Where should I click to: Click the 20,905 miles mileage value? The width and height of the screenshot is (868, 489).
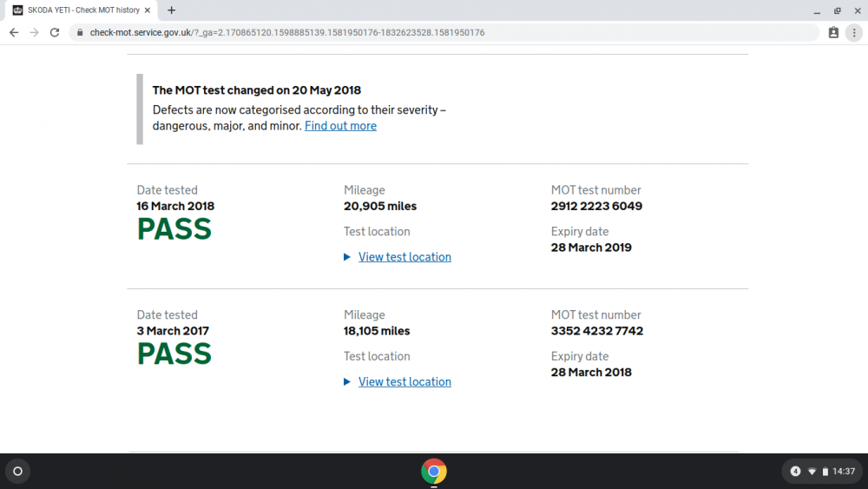[380, 206]
